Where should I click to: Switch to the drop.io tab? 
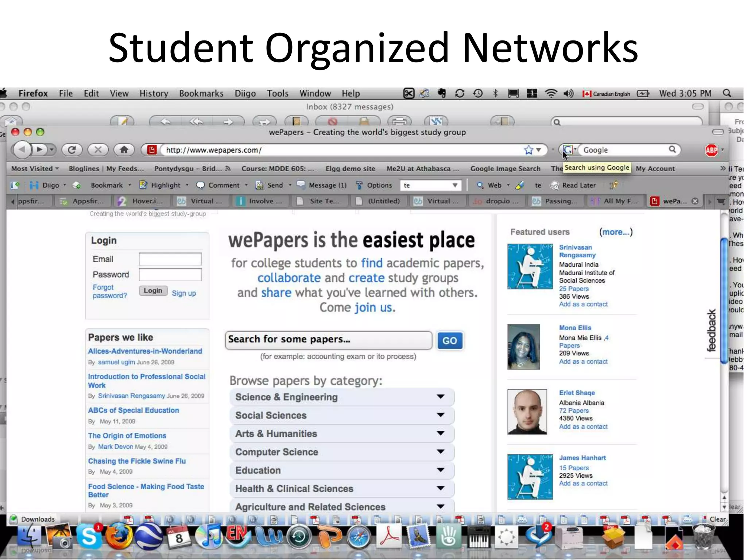[x=497, y=201]
